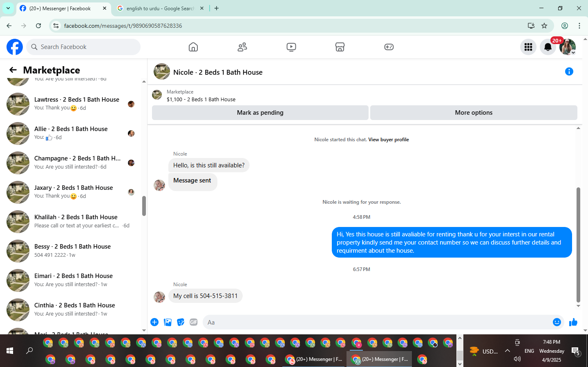This screenshot has height=367, width=588.
Task: Open the Gaming controller icon
Action: [389, 47]
